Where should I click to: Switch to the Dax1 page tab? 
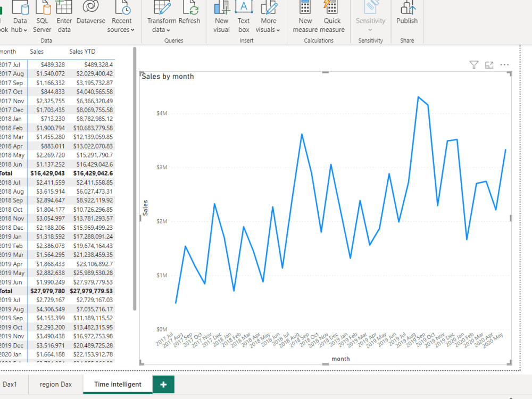pos(11,384)
